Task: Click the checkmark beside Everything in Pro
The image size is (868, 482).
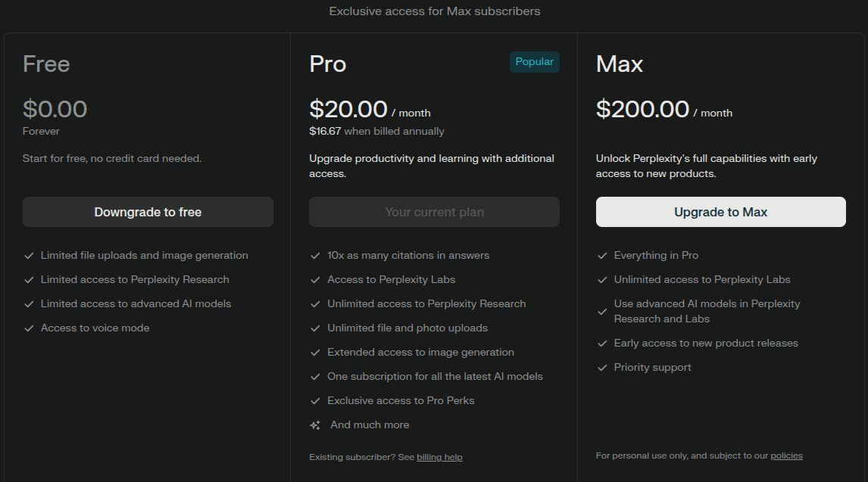Action: 602,255
